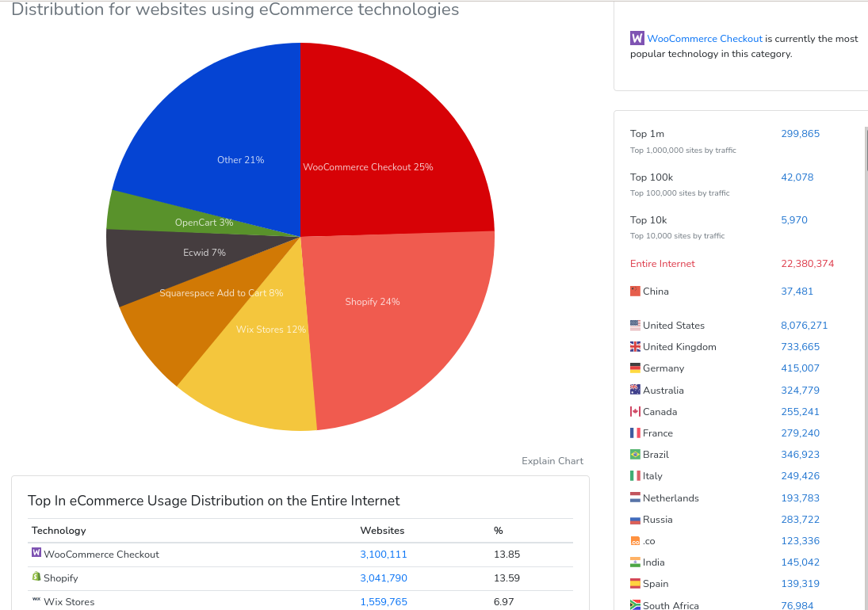
Task: Select the yellow Wix Stores pie slice
Action: click(x=254, y=380)
